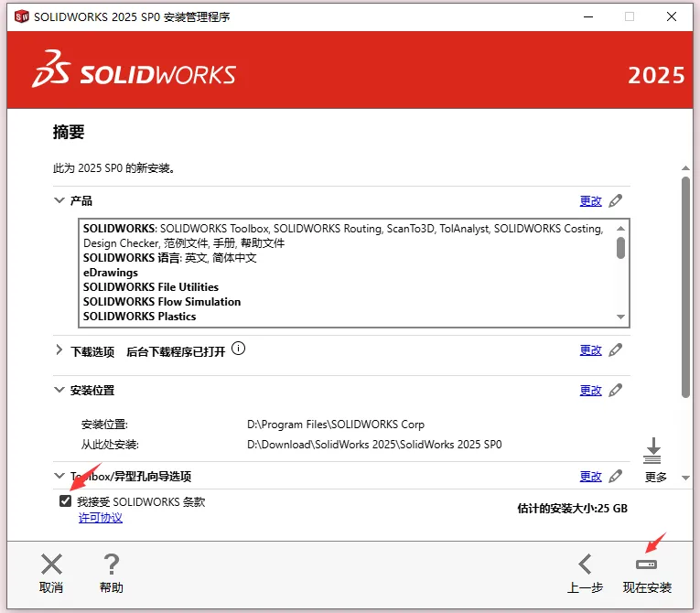The width and height of the screenshot is (700, 613).
Task: Expand the 下载选项 section
Action: pyautogui.click(x=59, y=350)
